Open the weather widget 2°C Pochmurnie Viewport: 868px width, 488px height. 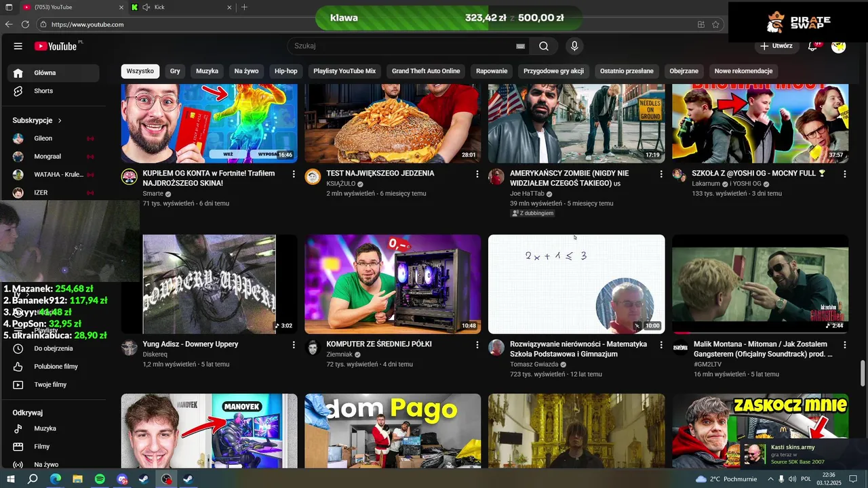[x=726, y=479]
